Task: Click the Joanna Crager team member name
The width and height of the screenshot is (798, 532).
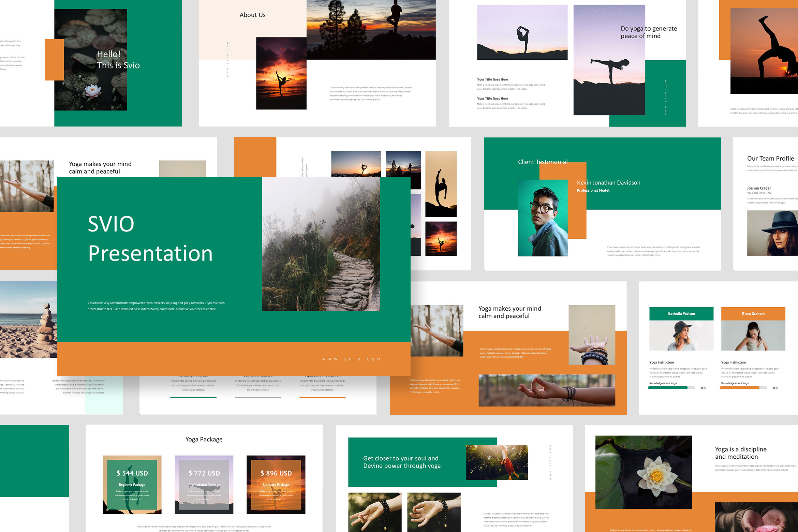Action: pyautogui.click(x=759, y=188)
